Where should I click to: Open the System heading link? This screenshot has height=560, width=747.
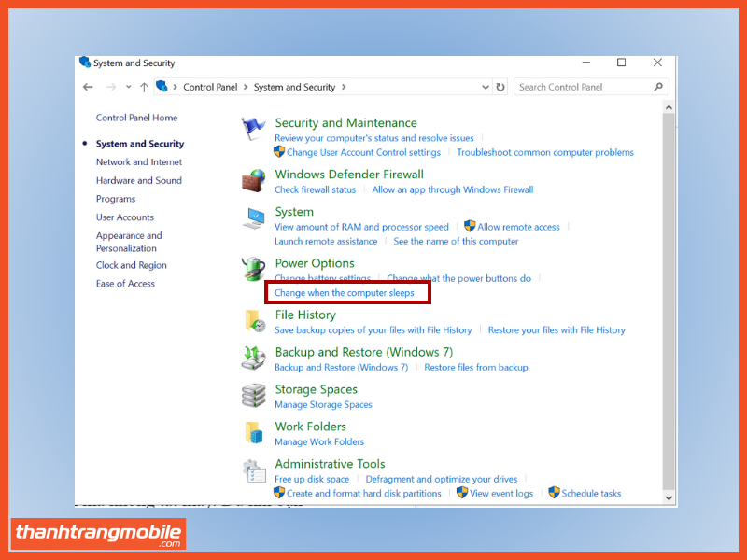click(x=294, y=212)
